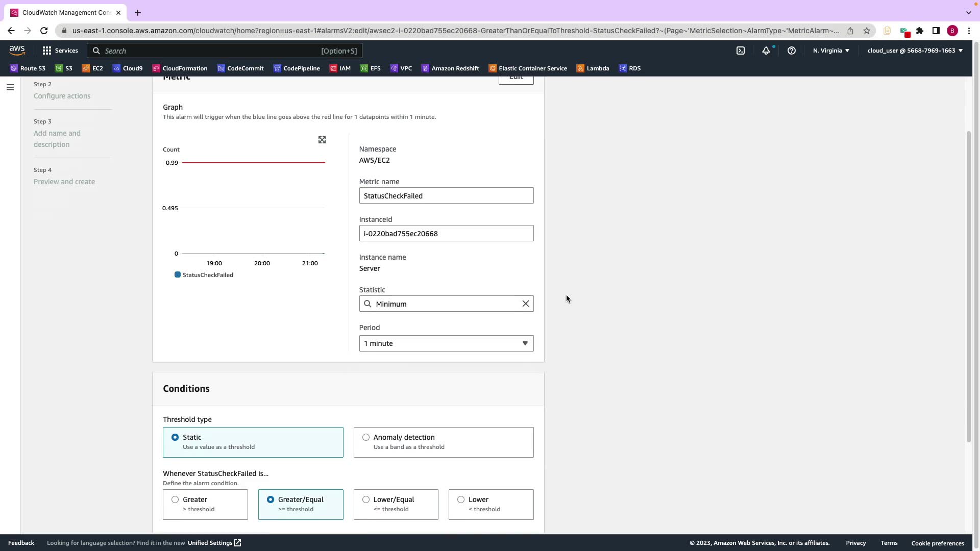This screenshot has width=980, height=551.
Task: Clear the Minimum statistic with X icon
Action: click(525, 304)
